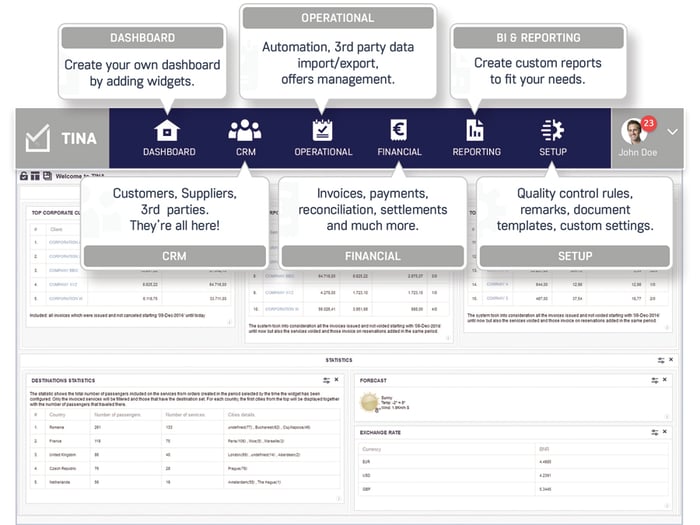Expand the John Doe user menu chevron
The image size is (700, 525).
(x=671, y=132)
